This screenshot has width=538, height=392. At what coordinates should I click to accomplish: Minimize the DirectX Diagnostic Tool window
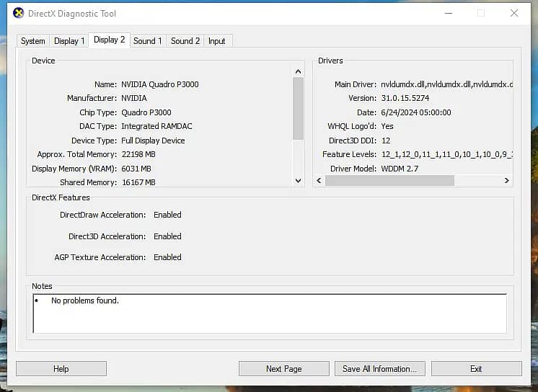click(448, 13)
